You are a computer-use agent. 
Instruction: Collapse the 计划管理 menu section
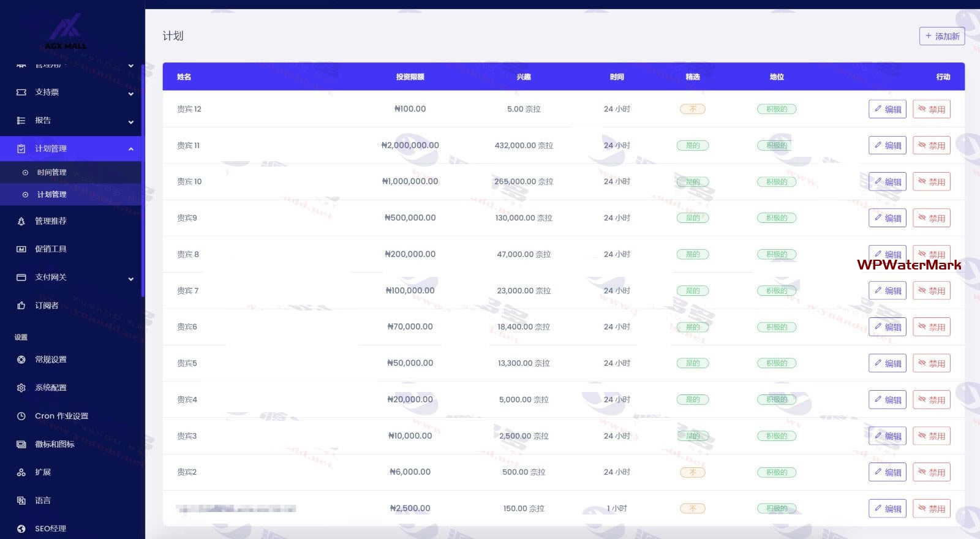pos(130,149)
